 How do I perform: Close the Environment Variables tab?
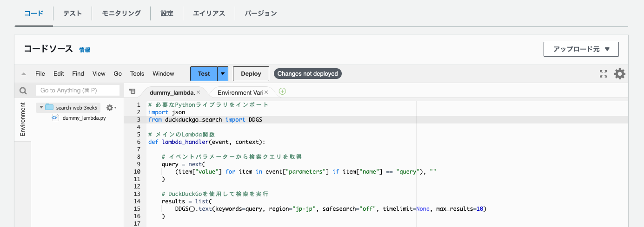[x=266, y=92]
